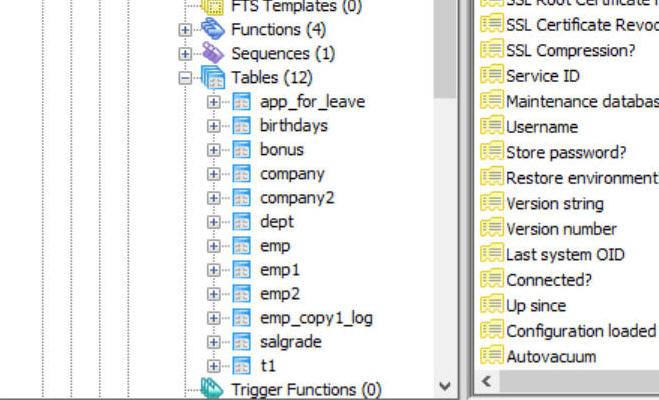Expand the Sequences (1) node
Viewport: 659px width, 400px height.
[x=185, y=54]
